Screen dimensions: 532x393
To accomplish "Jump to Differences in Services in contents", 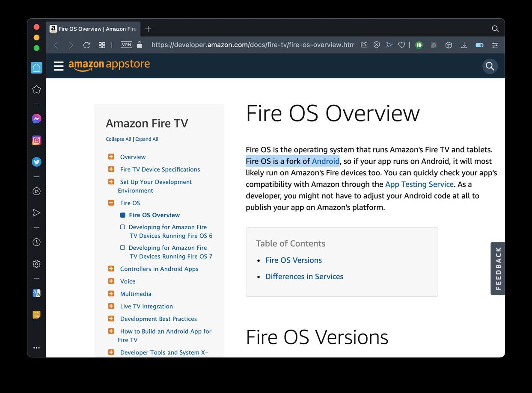I will coord(304,277).
